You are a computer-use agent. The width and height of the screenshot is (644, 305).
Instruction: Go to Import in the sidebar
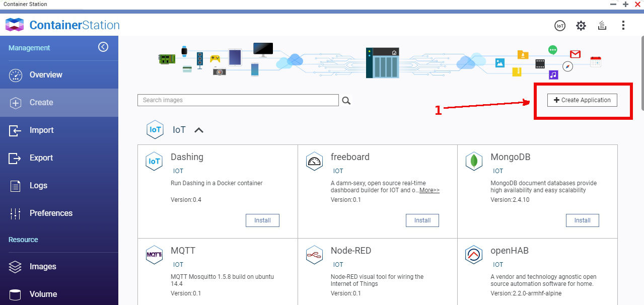coord(41,130)
